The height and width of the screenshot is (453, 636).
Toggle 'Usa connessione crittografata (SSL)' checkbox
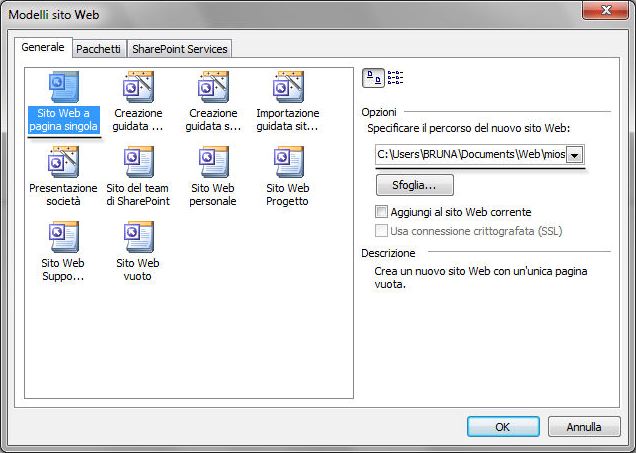381,231
